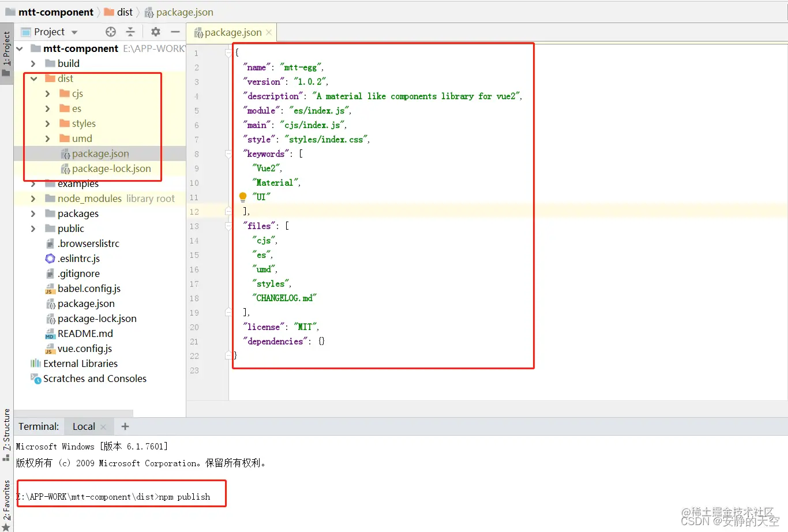Fold the root object at line 1

(x=228, y=53)
